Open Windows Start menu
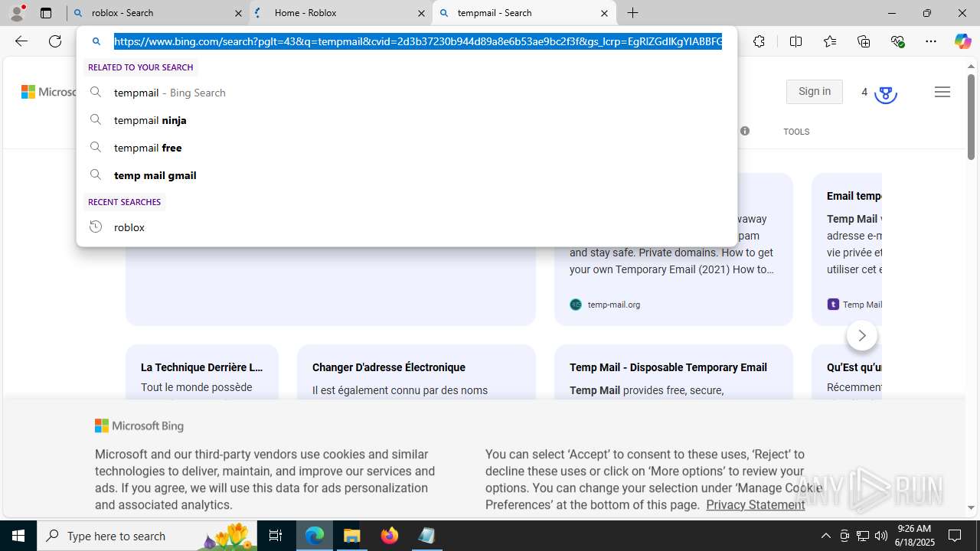This screenshot has width=980, height=551. 18,536
